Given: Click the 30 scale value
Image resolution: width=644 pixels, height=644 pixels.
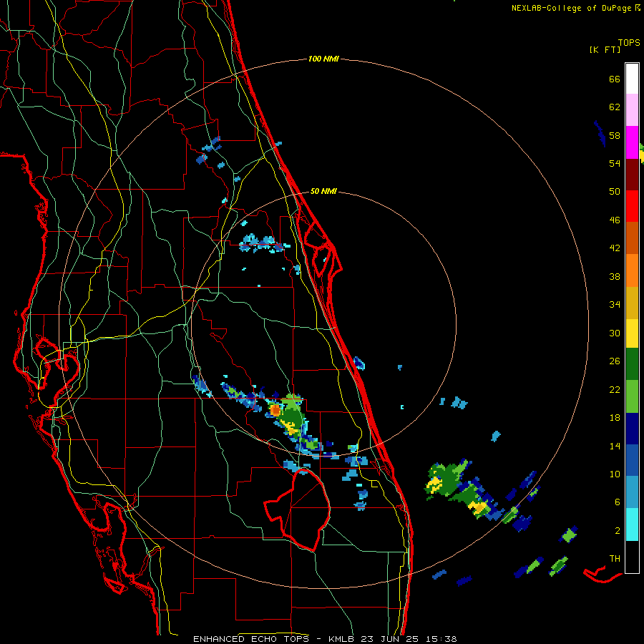Looking at the screenshot, I should coord(615,333).
